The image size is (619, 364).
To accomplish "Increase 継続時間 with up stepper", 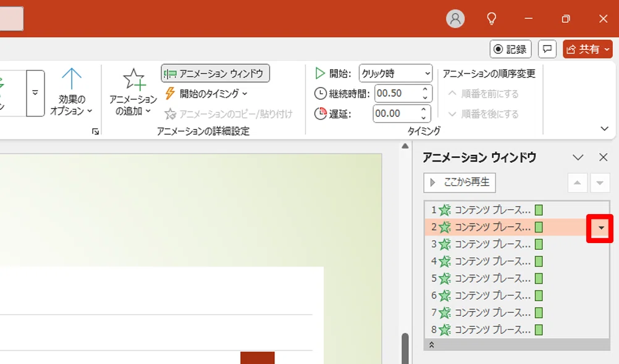I will [425, 89].
